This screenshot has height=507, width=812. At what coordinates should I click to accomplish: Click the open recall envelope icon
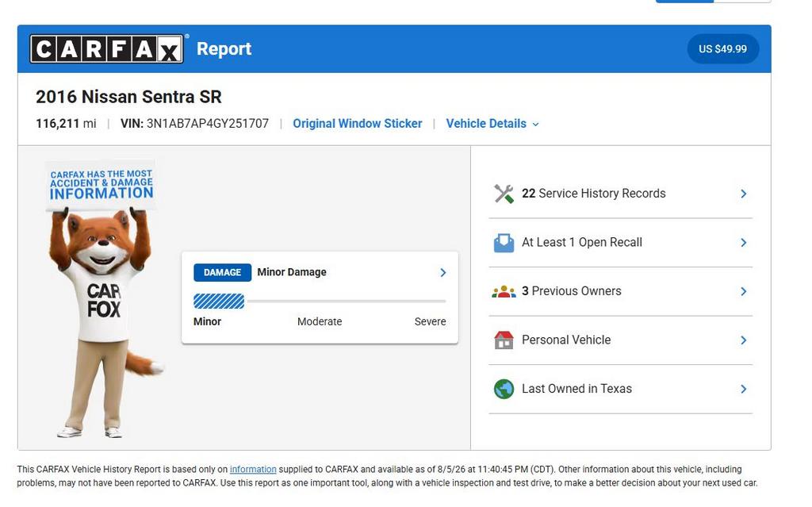pos(504,243)
